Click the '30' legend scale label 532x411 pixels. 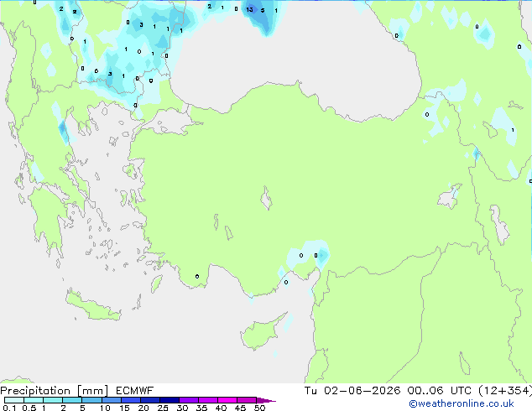[x=182, y=408]
